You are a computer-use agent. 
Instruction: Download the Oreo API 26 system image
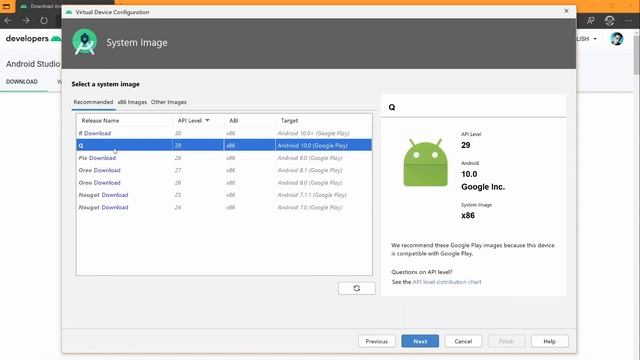[x=107, y=183]
